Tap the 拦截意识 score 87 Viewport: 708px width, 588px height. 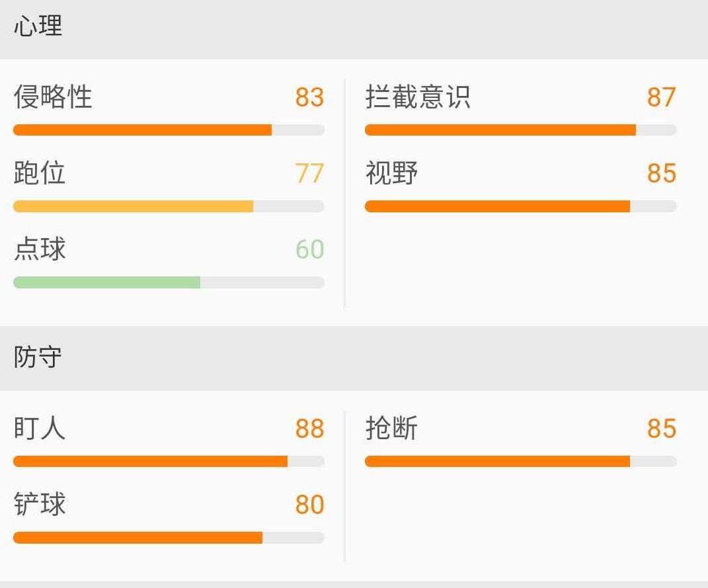pos(661,97)
